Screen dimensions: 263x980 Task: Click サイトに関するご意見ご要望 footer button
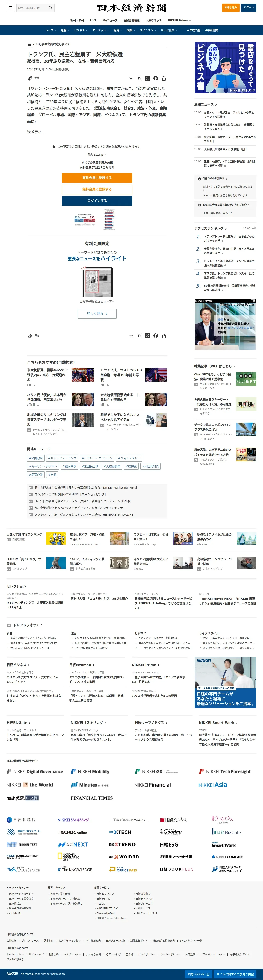pyautogui.click(x=235, y=974)
